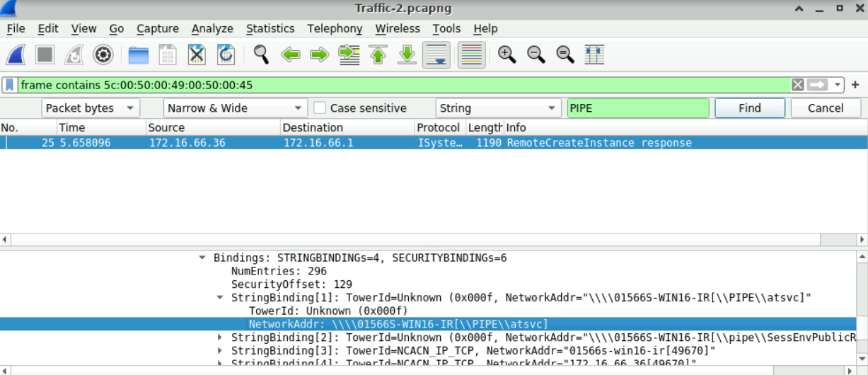The image size is (868, 375).
Task: Cancel the find packet bar
Action: point(826,108)
